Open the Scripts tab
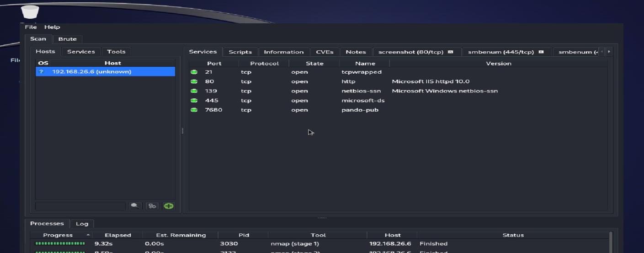The width and height of the screenshot is (644, 253). (x=240, y=52)
